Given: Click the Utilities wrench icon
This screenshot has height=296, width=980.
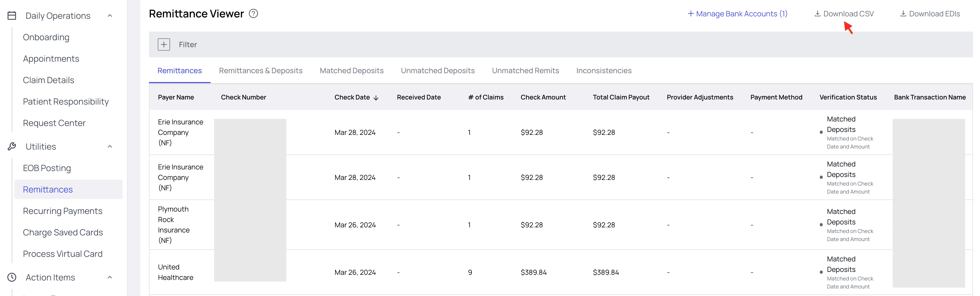Looking at the screenshot, I should tap(12, 147).
